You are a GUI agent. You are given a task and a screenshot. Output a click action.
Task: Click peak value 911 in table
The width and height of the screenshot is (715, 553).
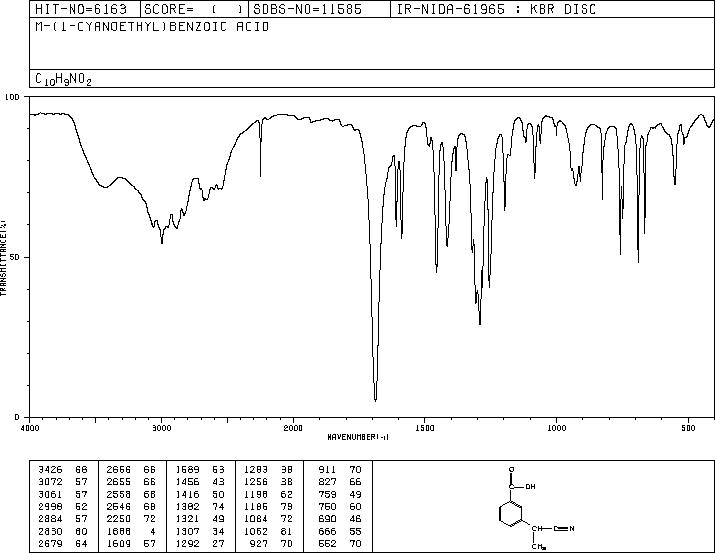pos(327,470)
